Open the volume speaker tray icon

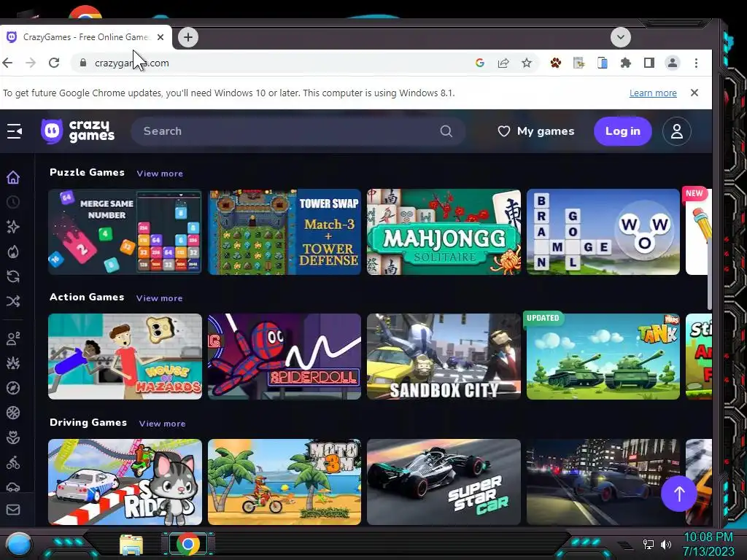point(665,544)
